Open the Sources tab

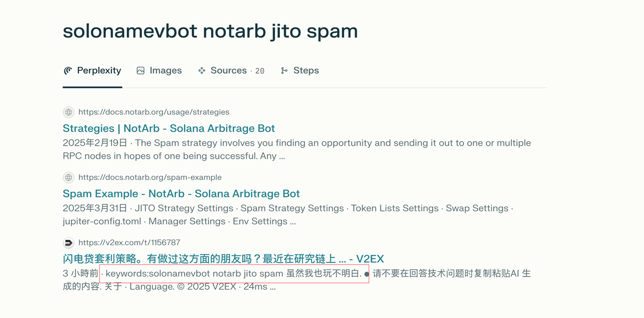pos(231,71)
